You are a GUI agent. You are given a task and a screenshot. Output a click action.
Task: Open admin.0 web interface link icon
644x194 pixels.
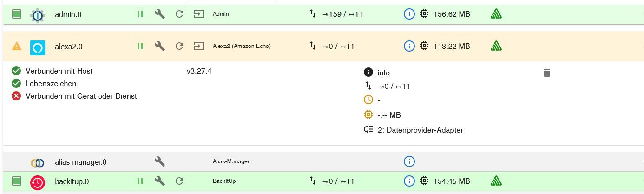[x=199, y=14]
